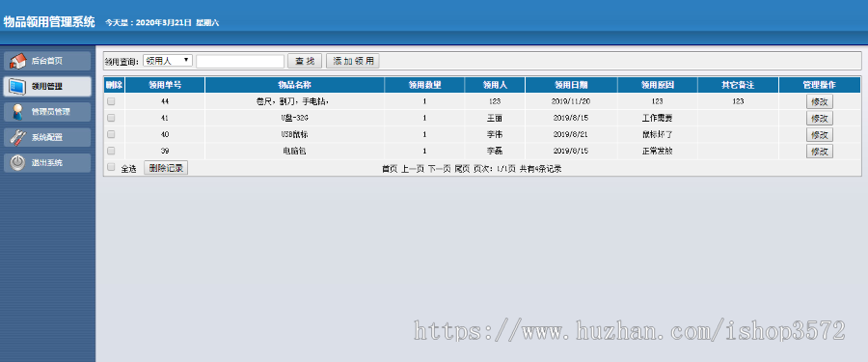Click the 领用原因 column header

pyautogui.click(x=658, y=85)
